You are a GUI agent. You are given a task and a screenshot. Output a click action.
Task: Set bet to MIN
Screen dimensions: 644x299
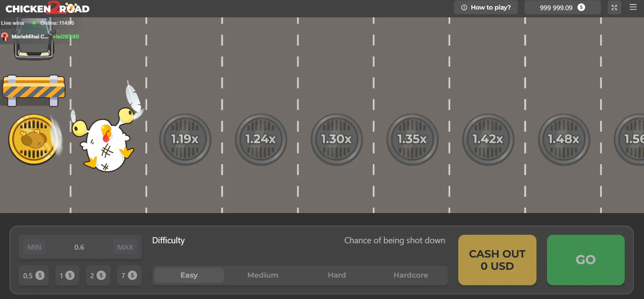[x=34, y=247]
